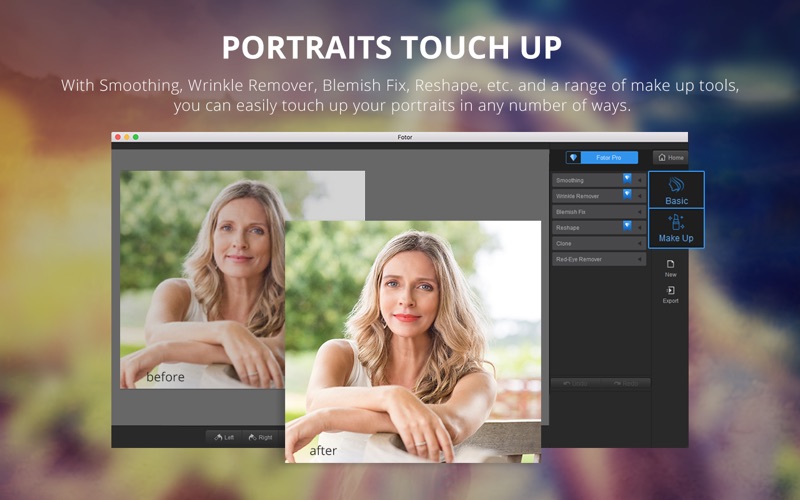
Task: Open the Clone tool row
Action: (598, 243)
